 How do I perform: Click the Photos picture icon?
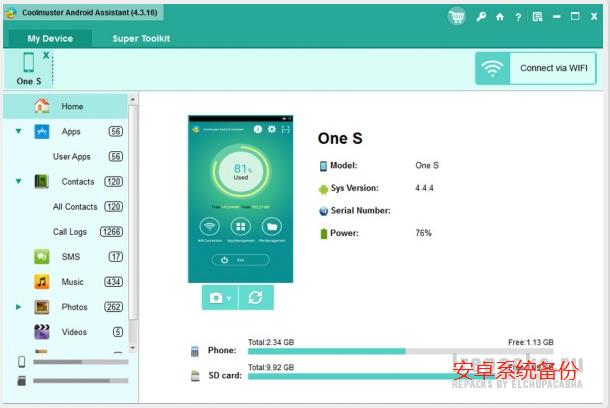click(42, 307)
